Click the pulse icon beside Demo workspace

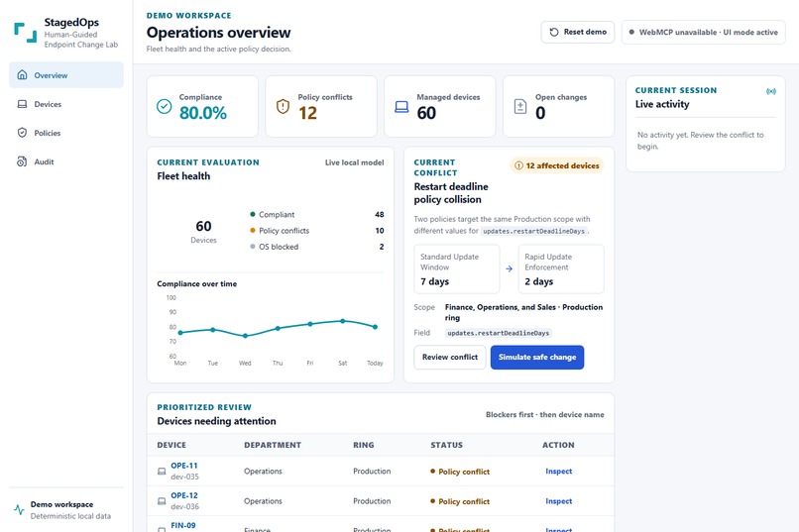[x=20, y=509]
